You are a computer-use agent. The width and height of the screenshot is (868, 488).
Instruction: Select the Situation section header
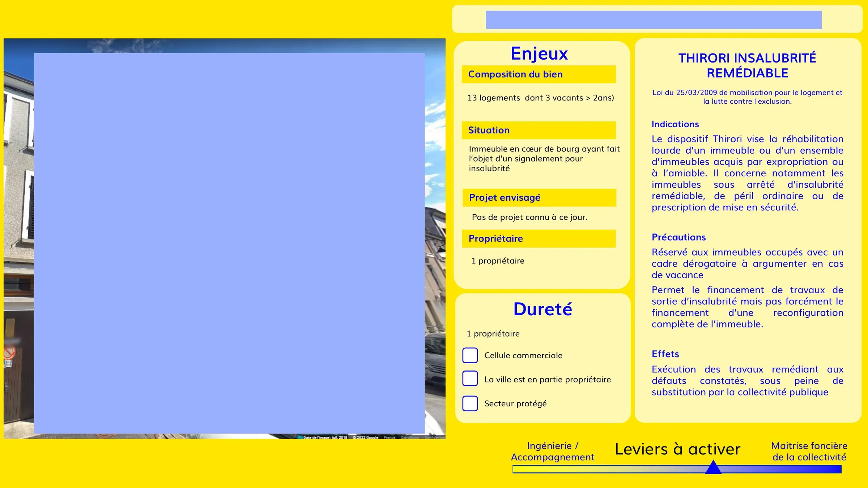(x=539, y=130)
